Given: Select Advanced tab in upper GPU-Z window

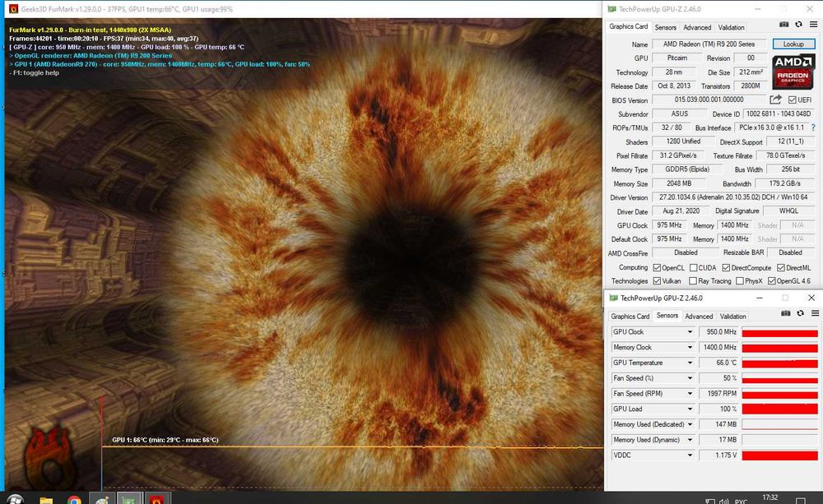Looking at the screenshot, I should [697, 27].
